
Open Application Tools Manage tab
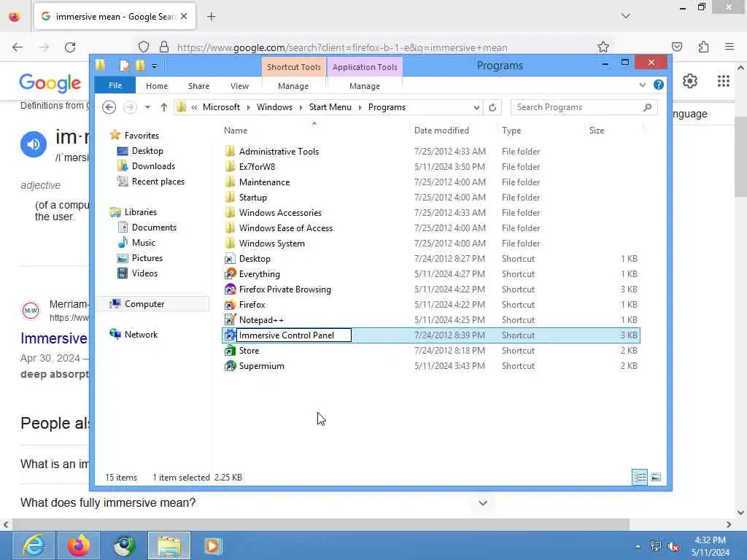point(365,86)
